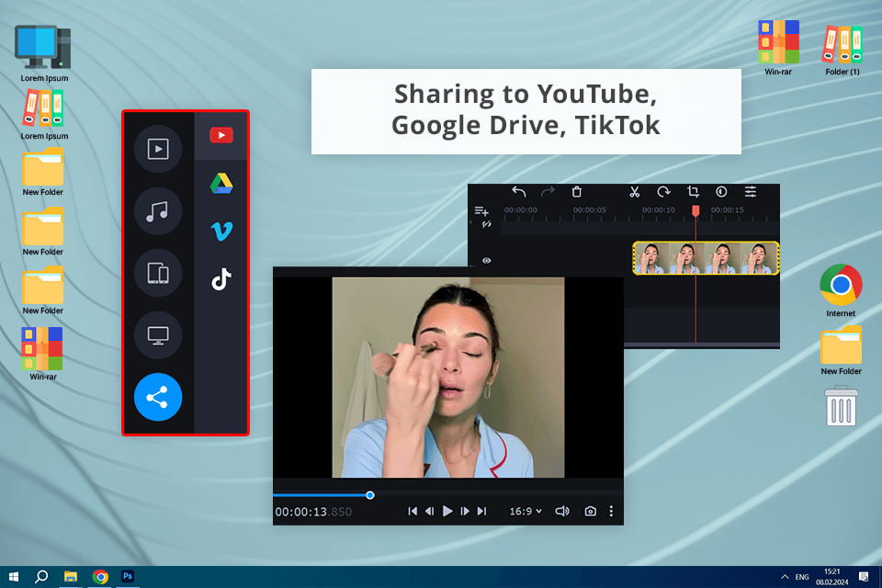Select the YouTube upload option
The image size is (882, 588).
click(x=221, y=136)
